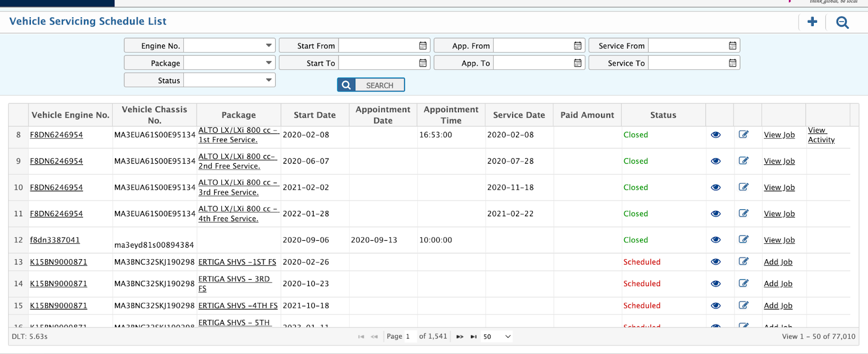The image size is (868, 354).
Task: Sort by Vehicle Engine No. column header
Action: click(x=71, y=115)
